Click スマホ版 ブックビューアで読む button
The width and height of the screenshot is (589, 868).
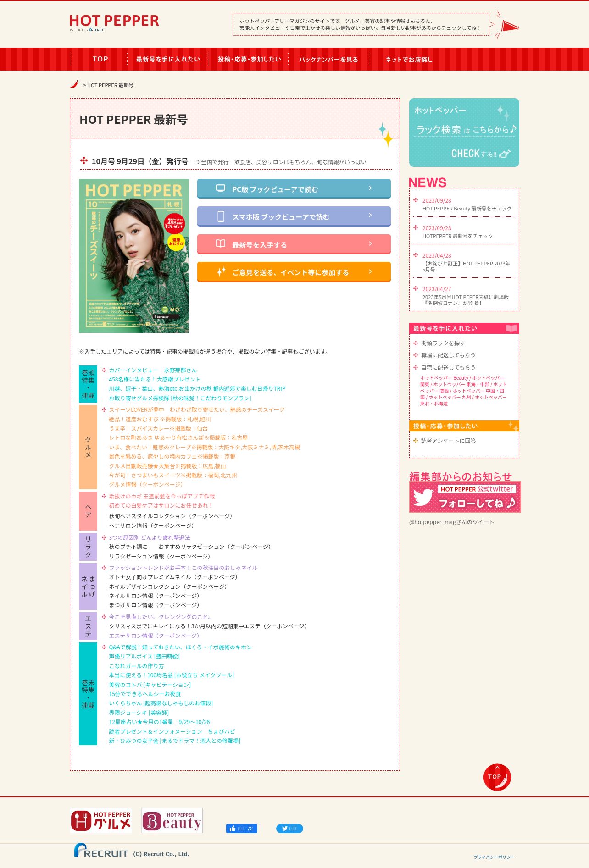click(294, 216)
